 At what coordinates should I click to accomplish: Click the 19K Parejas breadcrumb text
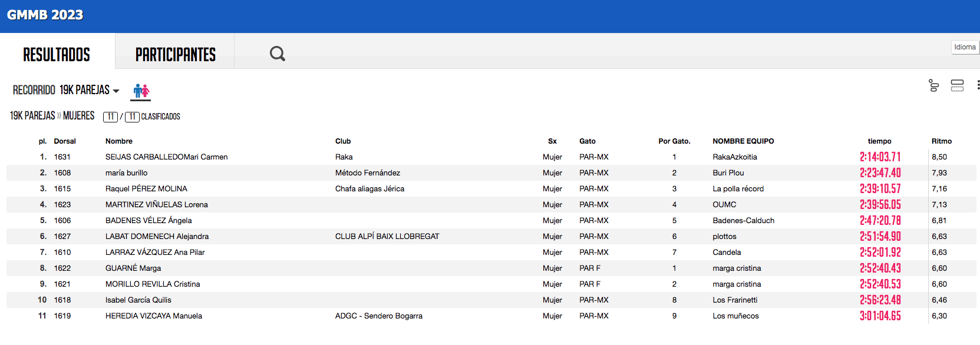[x=32, y=116]
